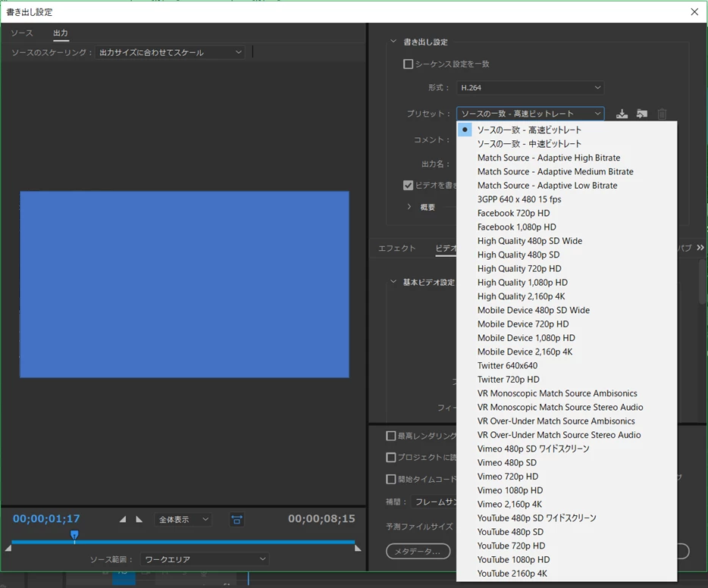Expand the 概要 section

point(409,207)
